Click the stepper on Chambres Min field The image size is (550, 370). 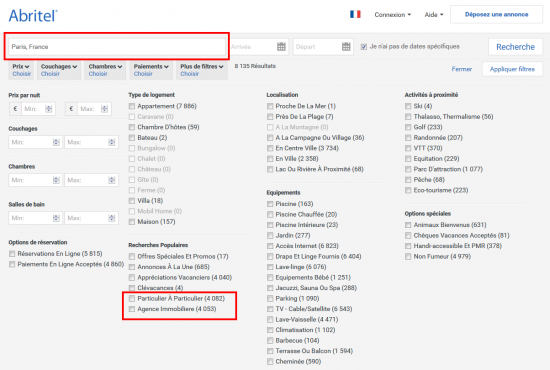56,180
